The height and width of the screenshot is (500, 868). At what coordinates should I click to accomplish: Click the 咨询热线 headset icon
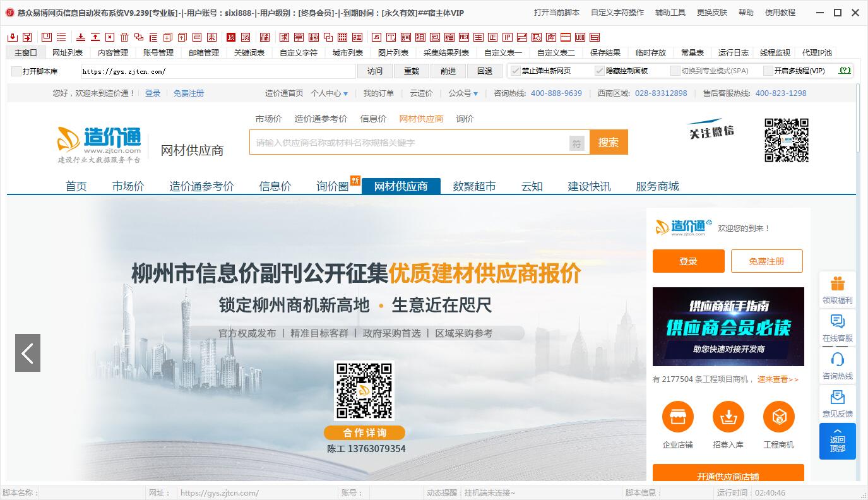coord(837,359)
